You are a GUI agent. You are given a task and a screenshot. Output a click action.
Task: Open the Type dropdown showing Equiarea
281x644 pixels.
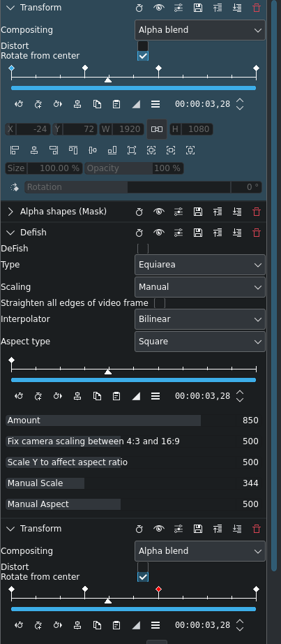click(200, 265)
